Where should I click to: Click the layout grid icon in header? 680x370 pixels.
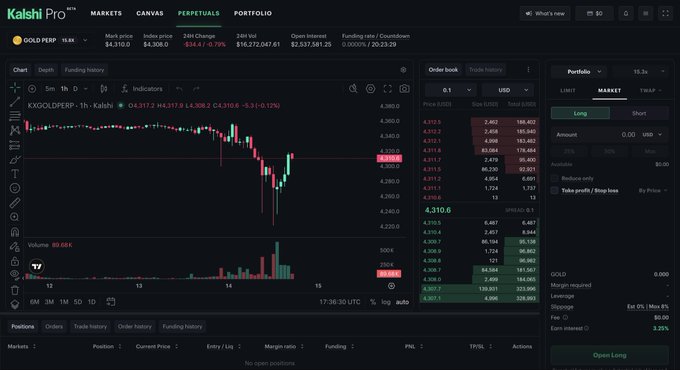tap(646, 13)
